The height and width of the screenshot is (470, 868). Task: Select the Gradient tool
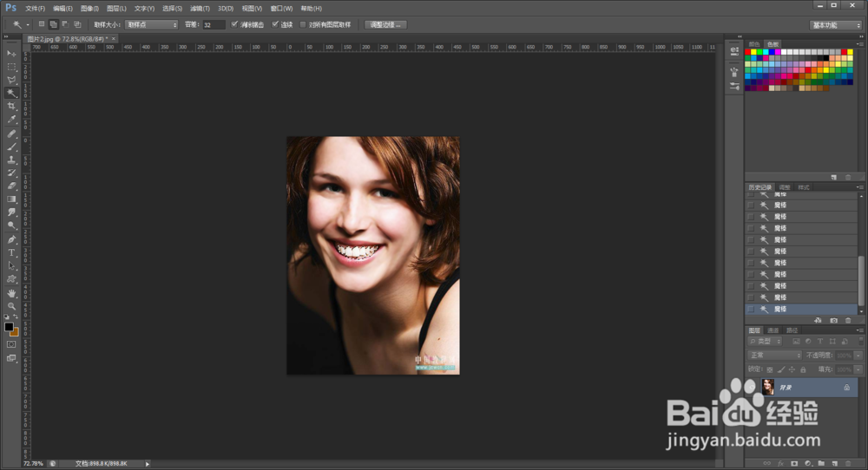pos(11,199)
